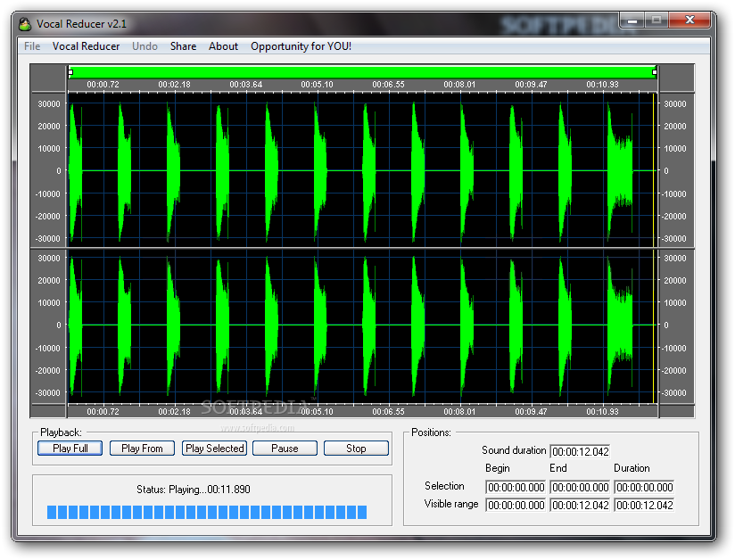The height and width of the screenshot is (560, 735).
Task: Click the Play From button
Action: (142, 449)
